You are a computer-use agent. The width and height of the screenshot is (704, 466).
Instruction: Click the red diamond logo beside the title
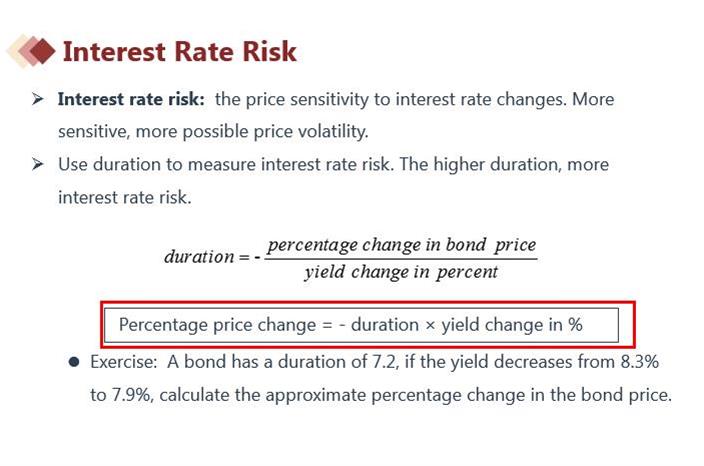click(31, 50)
